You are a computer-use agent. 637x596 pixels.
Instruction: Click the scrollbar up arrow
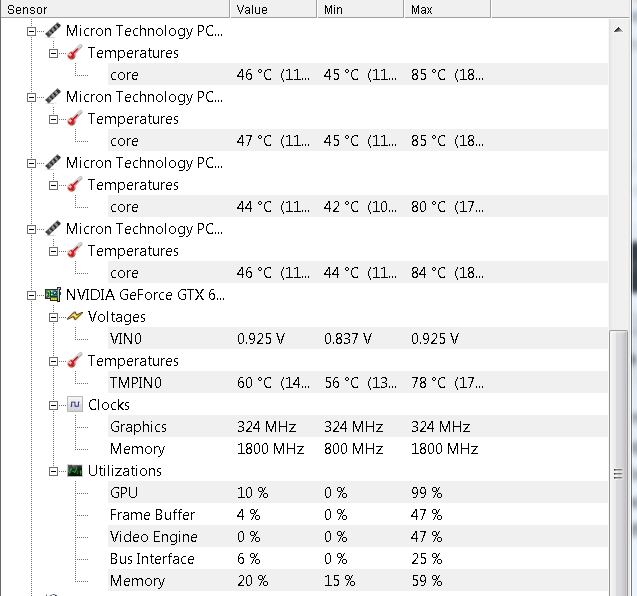(618, 30)
